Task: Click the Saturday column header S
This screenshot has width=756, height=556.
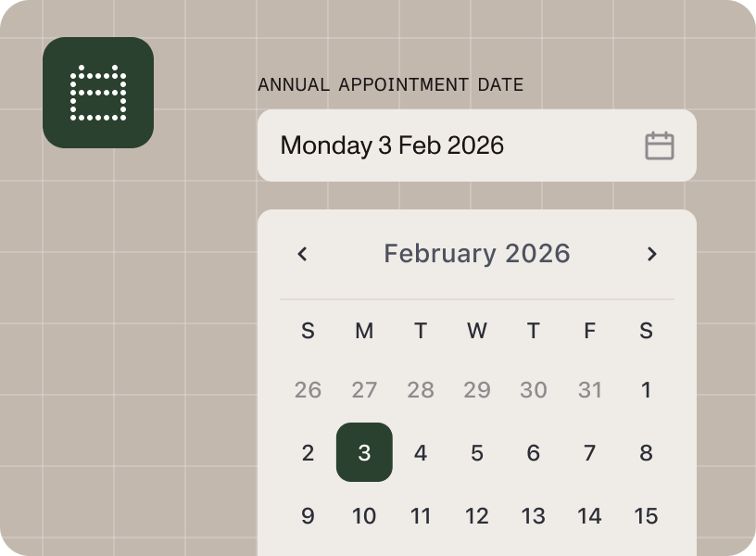Action: point(646,331)
